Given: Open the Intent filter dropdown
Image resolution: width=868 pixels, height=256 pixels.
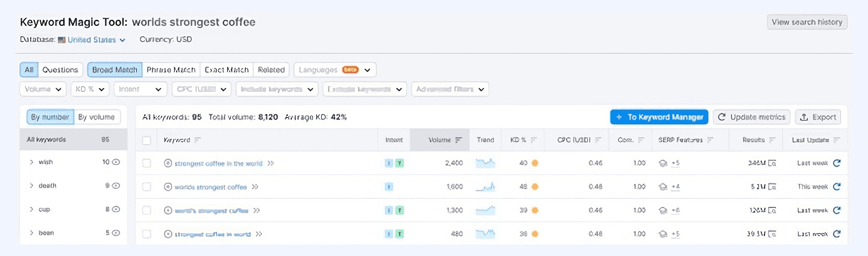Looking at the screenshot, I should (x=140, y=89).
